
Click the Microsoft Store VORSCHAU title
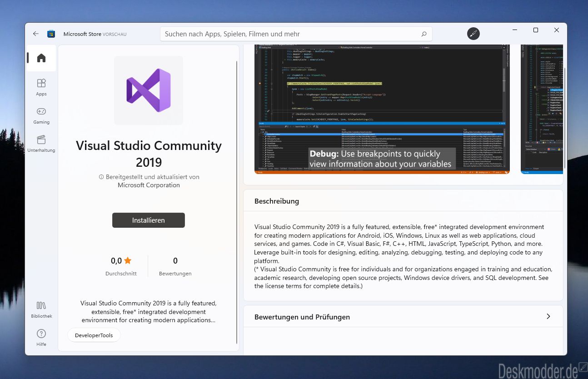(95, 34)
